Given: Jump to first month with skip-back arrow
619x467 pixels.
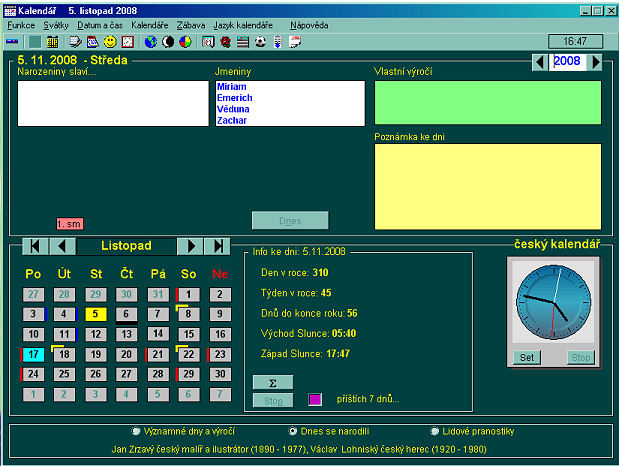Looking at the screenshot, I should point(35,246).
